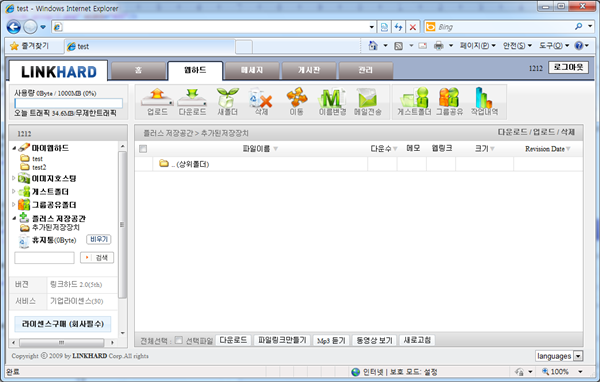Select the test browser tab

pos(149,47)
